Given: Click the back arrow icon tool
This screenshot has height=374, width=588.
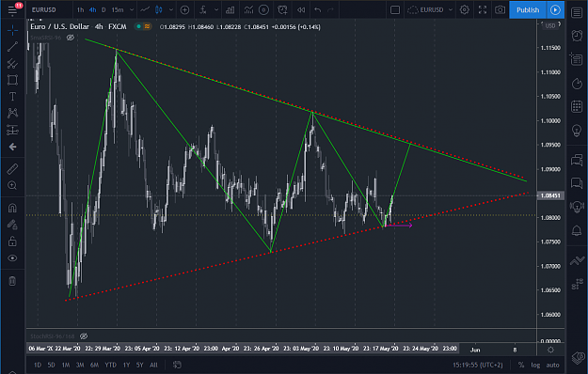Looking at the screenshot, I should point(12,147).
